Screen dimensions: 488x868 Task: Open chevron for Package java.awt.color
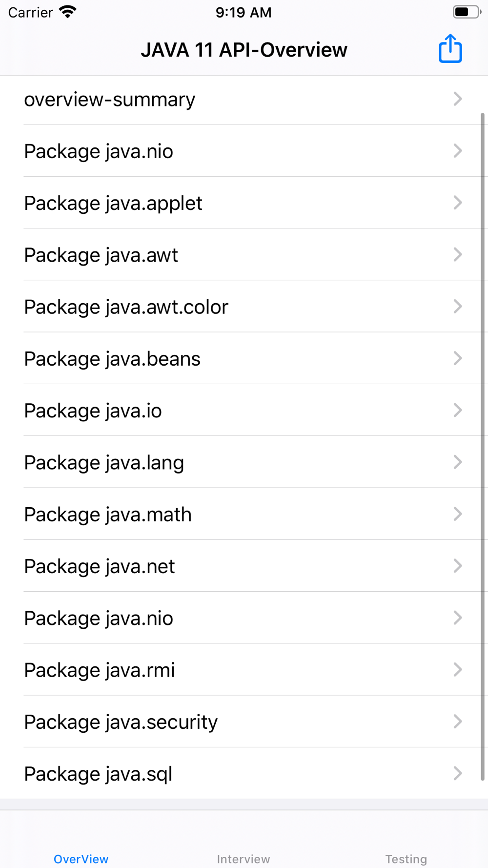tap(457, 306)
